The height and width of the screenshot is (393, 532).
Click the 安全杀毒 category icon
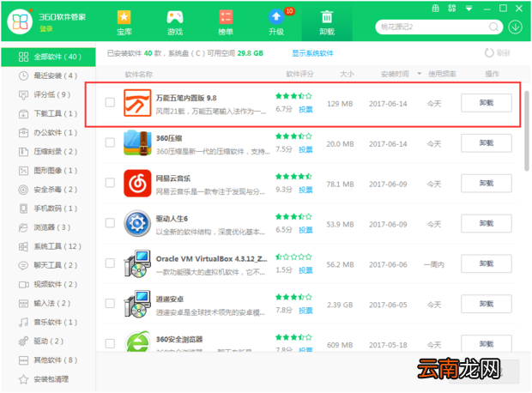point(23,190)
